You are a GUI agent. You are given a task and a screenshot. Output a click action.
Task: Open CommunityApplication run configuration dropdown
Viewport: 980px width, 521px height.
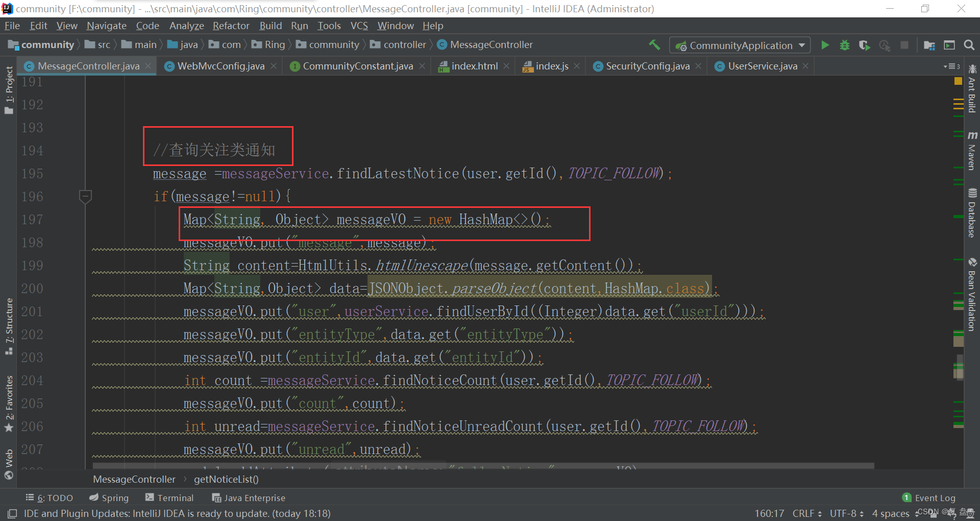point(740,45)
